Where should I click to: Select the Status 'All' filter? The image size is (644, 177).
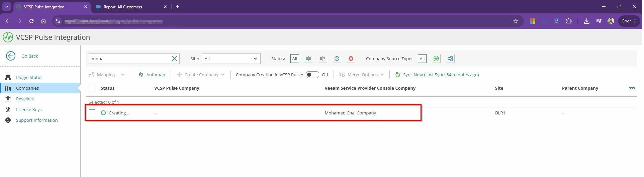(x=295, y=59)
